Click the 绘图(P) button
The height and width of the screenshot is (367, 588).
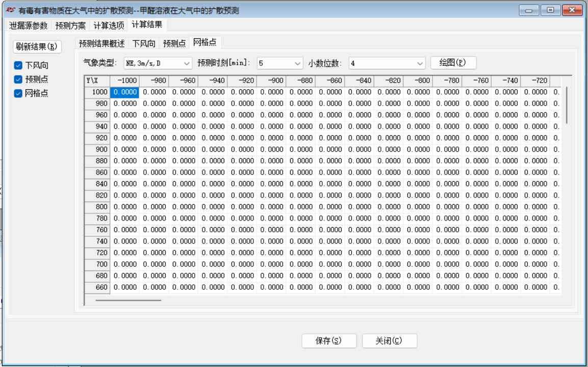tap(453, 63)
